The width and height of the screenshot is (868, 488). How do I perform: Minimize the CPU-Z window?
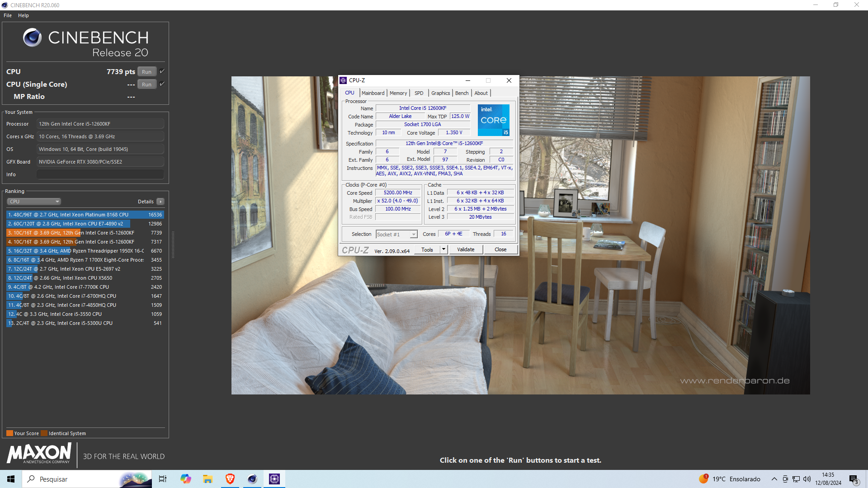click(468, 80)
